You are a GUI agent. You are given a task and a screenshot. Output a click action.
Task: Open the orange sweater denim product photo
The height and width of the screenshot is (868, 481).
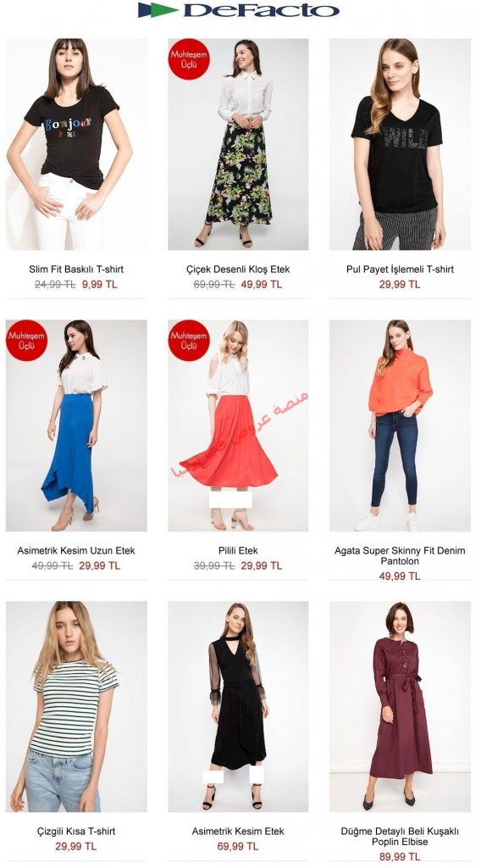point(401,426)
